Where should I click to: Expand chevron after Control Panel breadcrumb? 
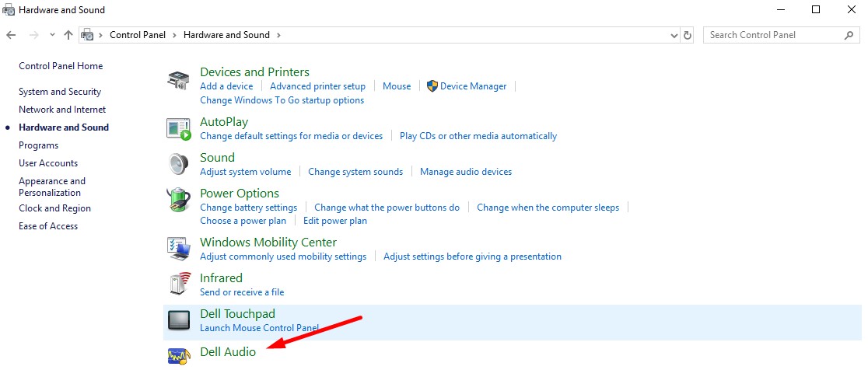174,35
